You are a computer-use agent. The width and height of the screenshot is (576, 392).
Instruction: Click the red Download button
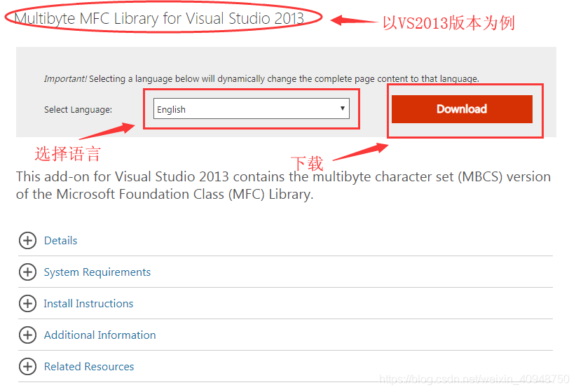pos(462,109)
